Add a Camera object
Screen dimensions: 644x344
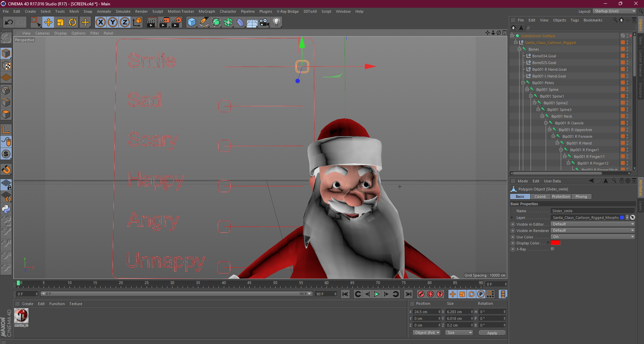click(264, 22)
